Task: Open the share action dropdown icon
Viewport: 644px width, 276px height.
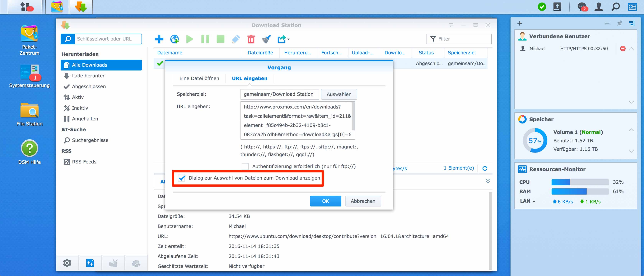Action: (x=283, y=39)
